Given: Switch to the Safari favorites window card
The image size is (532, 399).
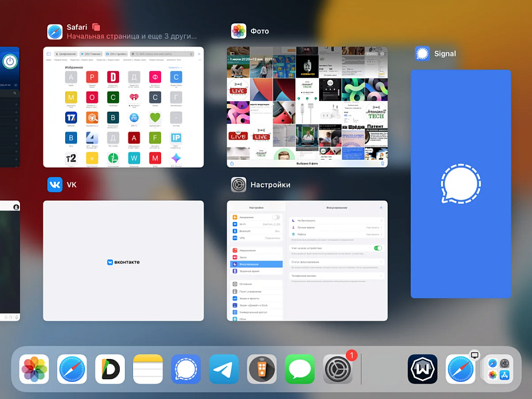Looking at the screenshot, I should 123,106.
